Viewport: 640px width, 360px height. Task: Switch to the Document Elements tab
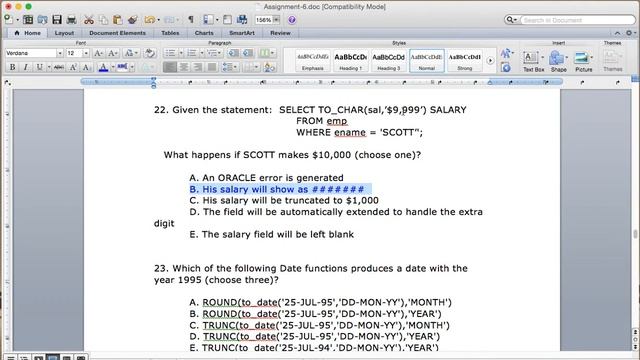click(117, 33)
